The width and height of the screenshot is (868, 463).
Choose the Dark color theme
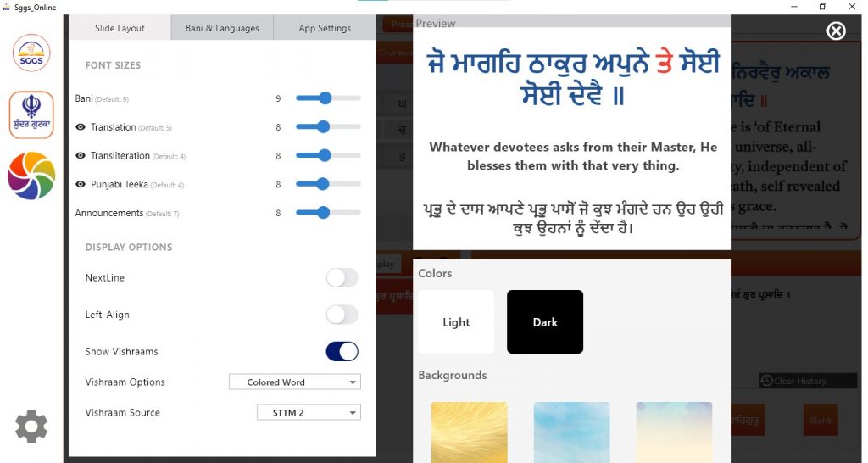coord(545,322)
